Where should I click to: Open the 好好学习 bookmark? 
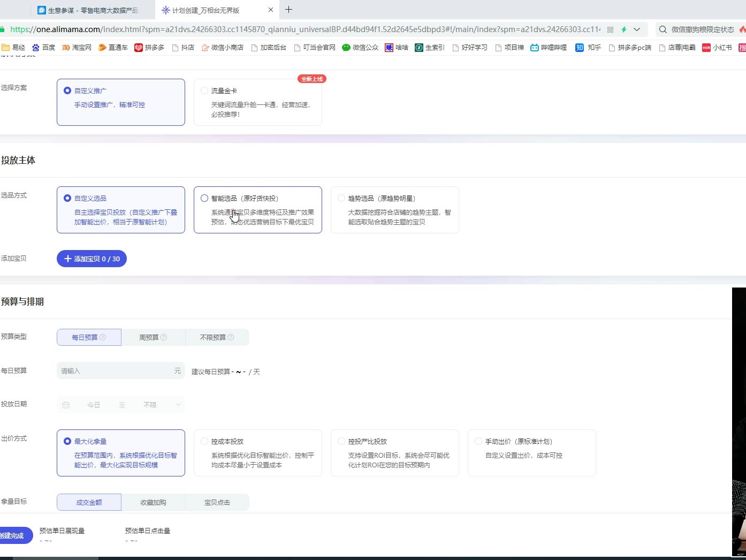point(469,48)
